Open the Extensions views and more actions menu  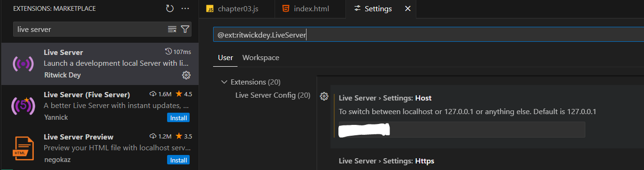pos(185,8)
